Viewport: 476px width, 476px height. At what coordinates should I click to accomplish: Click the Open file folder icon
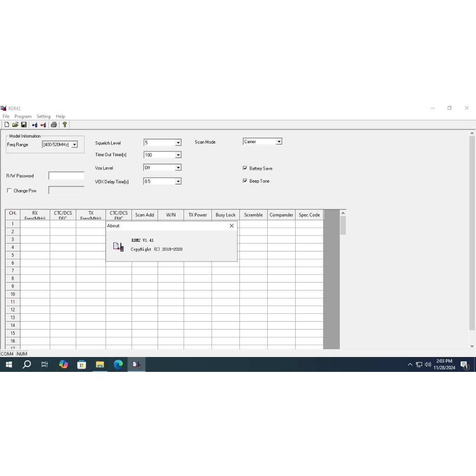[x=15, y=125]
